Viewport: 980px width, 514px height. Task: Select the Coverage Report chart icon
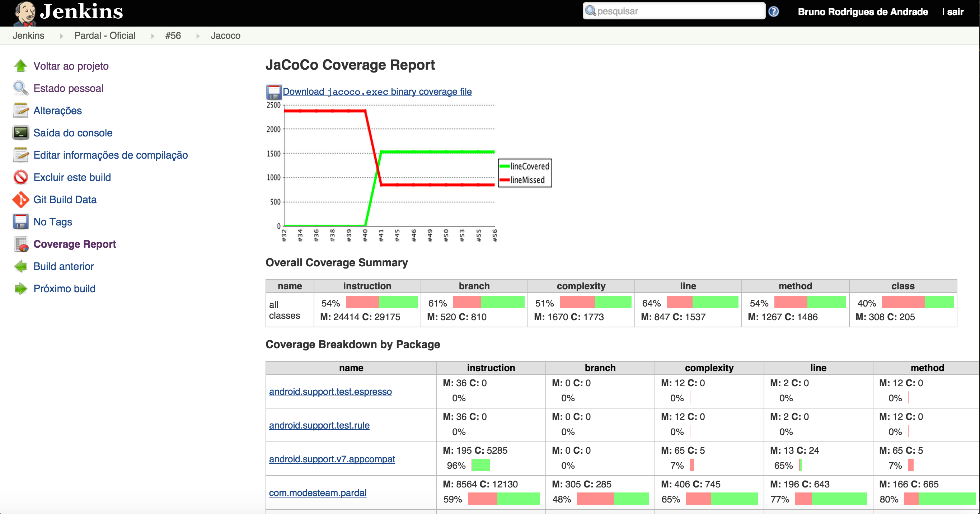(20, 244)
